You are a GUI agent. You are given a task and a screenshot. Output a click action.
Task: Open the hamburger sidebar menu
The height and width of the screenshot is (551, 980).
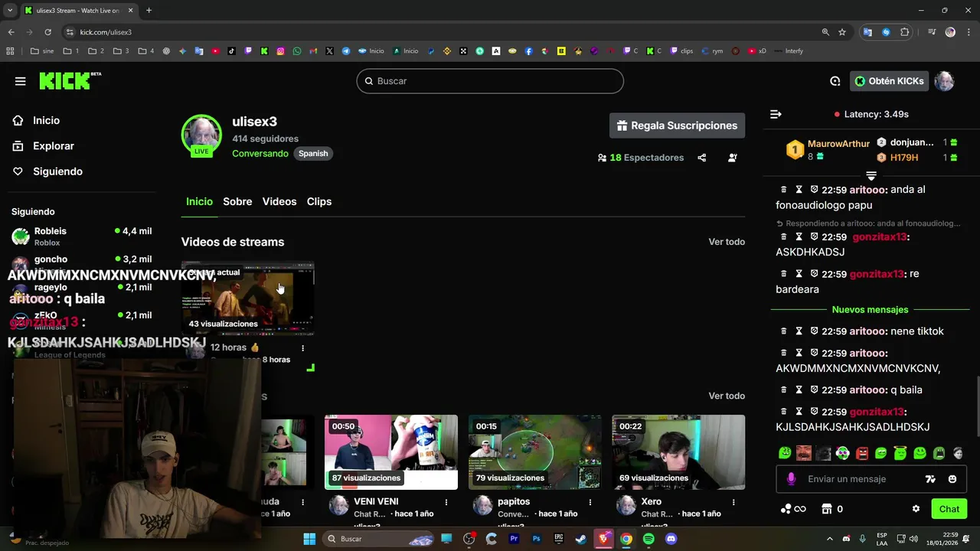(x=21, y=81)
